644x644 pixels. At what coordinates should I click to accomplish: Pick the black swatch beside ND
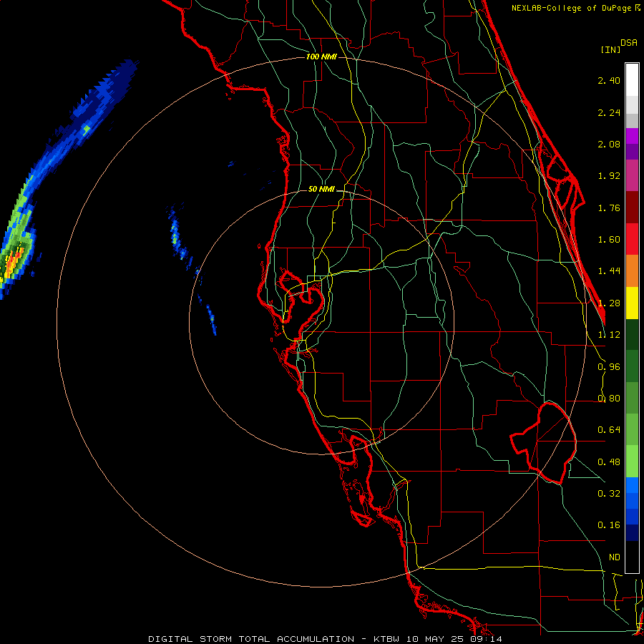[632, 557]
